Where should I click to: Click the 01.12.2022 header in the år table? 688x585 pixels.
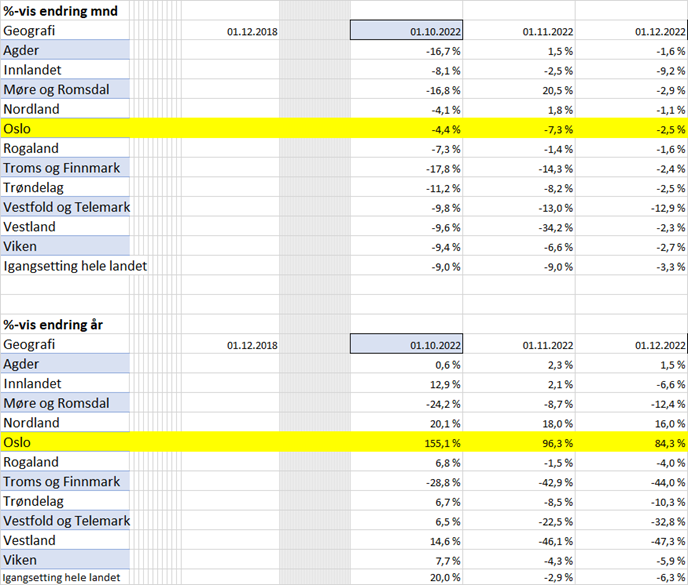[x=660, y=345]
